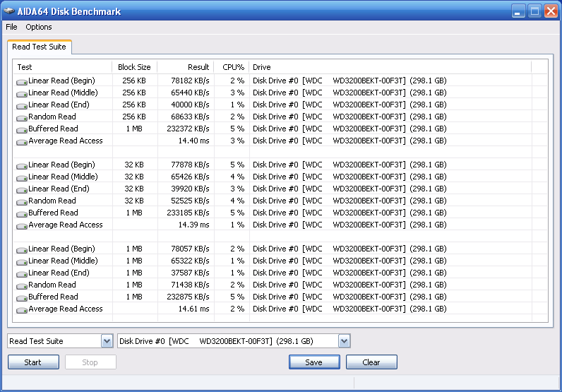Screen dimensions: 562x392
Task: Select the 65426 KB/s result value
Action: [x=190, y=177]
